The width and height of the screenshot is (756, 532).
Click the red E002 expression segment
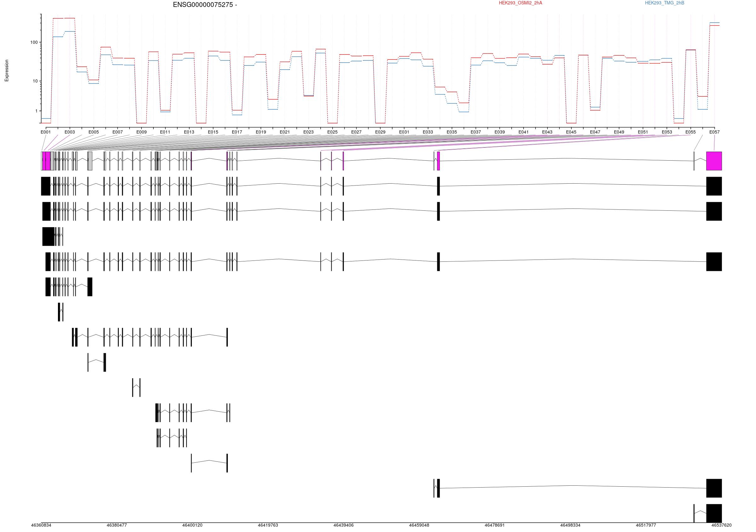(x=58, y=19)
